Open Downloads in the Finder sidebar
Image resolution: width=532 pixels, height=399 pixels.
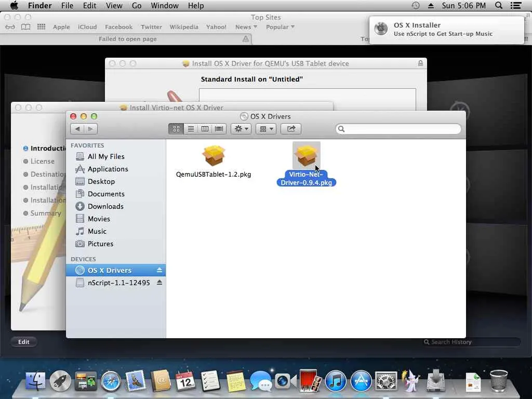click(116, 206)
